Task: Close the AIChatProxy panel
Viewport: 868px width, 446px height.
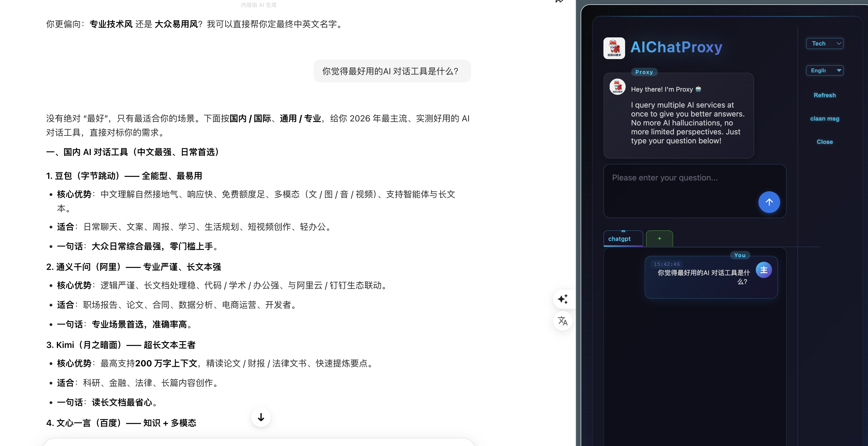Action: click(x=825, y=141)
